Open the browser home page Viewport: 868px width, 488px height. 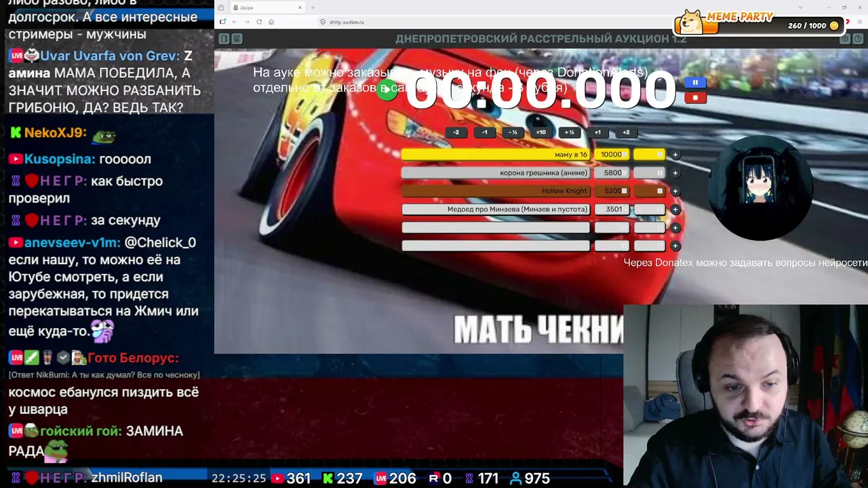coord(271,22)
